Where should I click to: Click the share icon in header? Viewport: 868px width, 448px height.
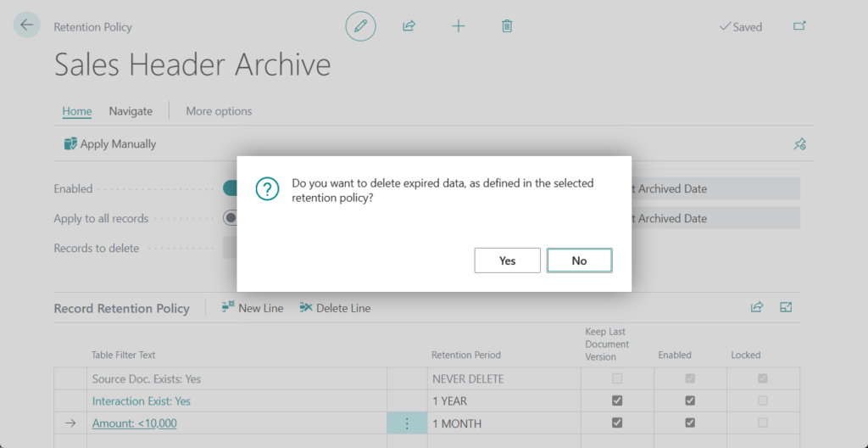tap(409, 26)
